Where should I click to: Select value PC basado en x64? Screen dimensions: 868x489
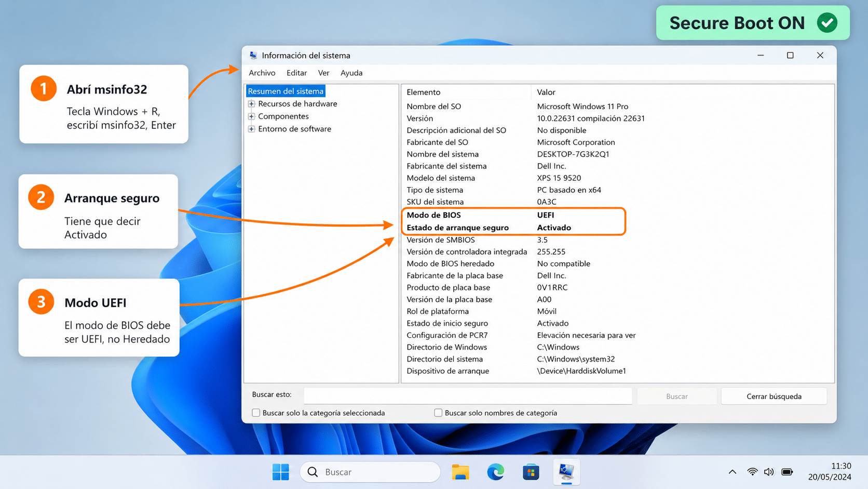click(569, 190)
